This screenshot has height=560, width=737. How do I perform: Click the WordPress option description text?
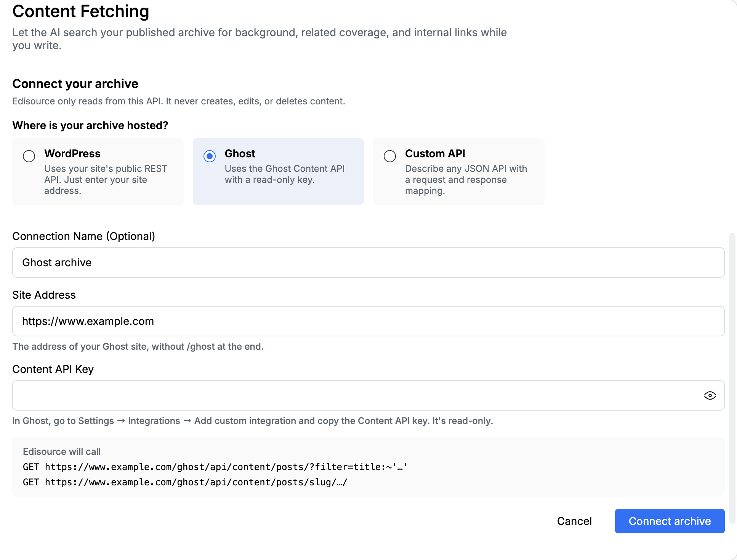coord(106,180)
